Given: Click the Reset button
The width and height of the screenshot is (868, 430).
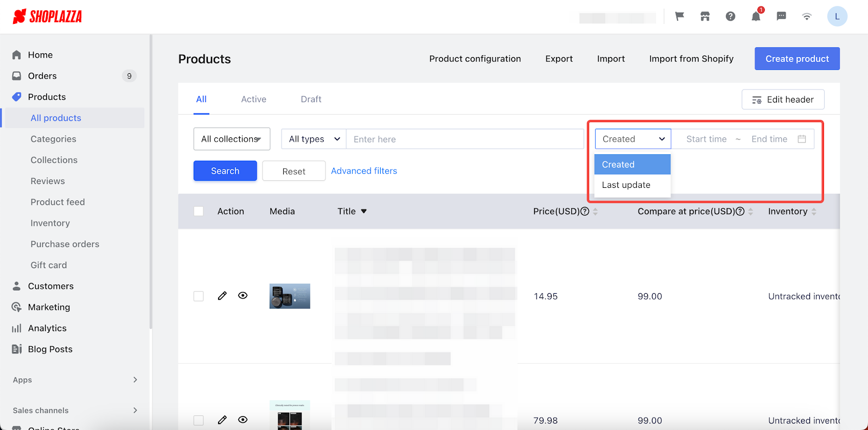Looking at the screenshot, I should (x=294, y=171).
